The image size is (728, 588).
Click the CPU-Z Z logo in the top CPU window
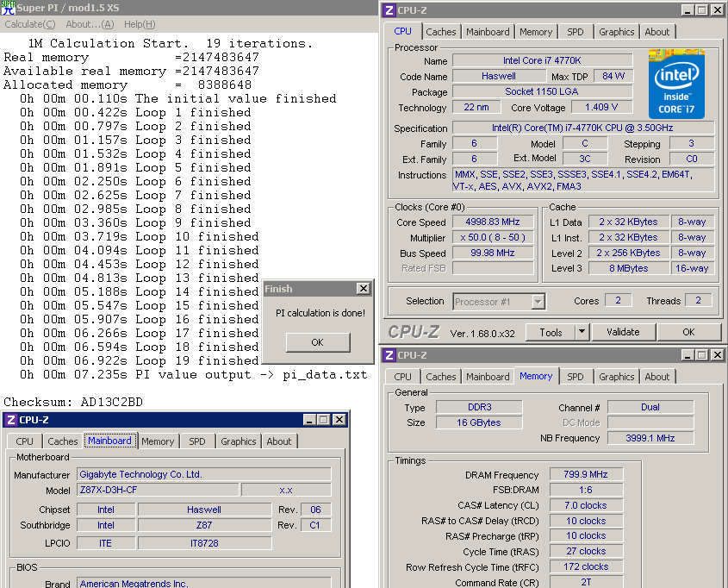389,9
